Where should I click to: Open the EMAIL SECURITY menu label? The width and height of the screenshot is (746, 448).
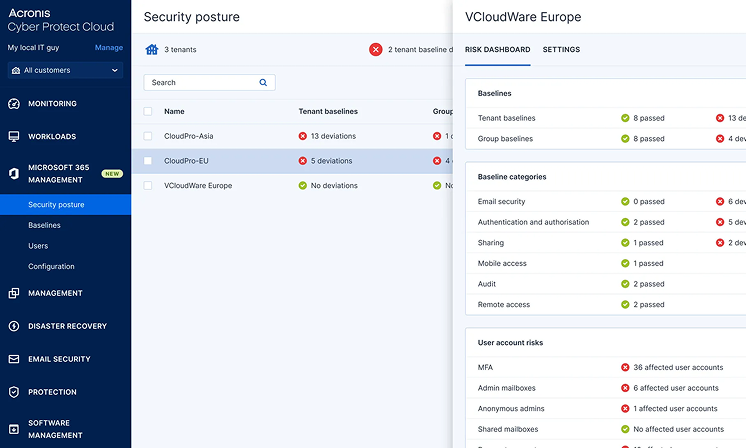59,359
